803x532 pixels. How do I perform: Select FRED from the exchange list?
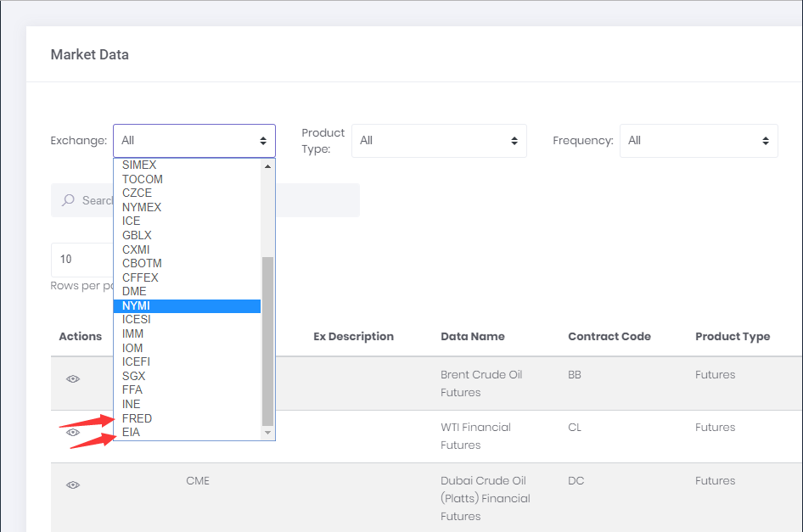coord(138,418)
